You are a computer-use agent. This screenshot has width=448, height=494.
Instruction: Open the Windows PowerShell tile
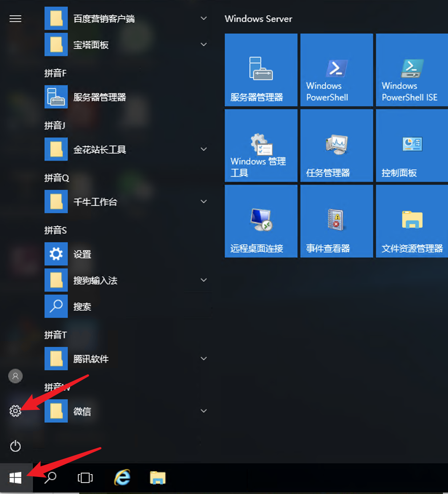(x=336, y=70)
